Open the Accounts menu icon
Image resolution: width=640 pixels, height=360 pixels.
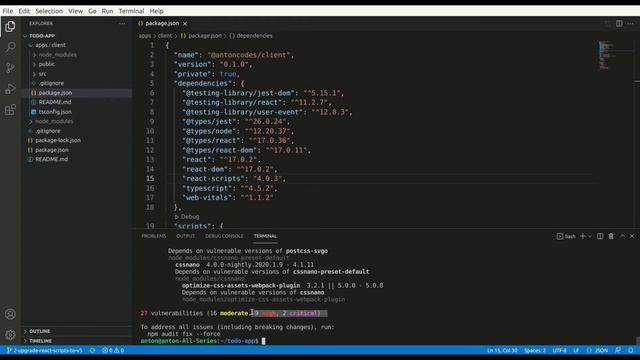click(10, 314)
